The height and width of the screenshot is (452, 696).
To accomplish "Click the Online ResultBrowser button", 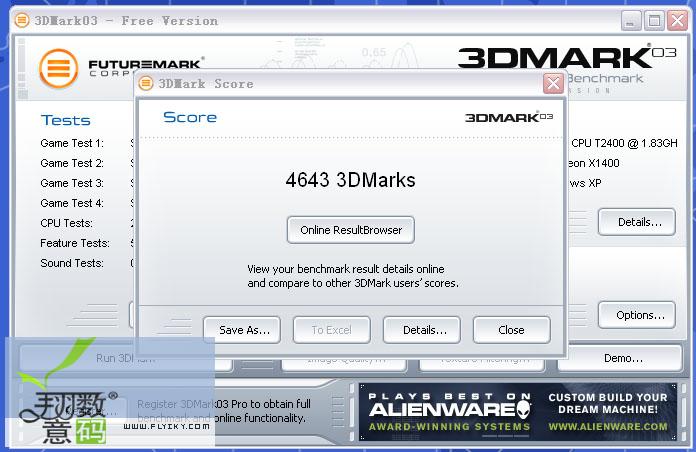I will tap(351, 230).
